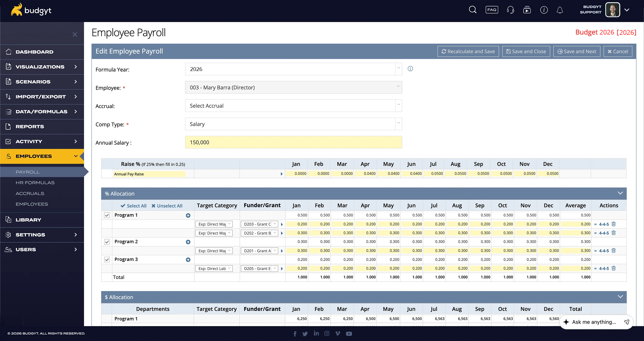
Task: Go to Dashboard in sidebar
Action: point(34,52)
